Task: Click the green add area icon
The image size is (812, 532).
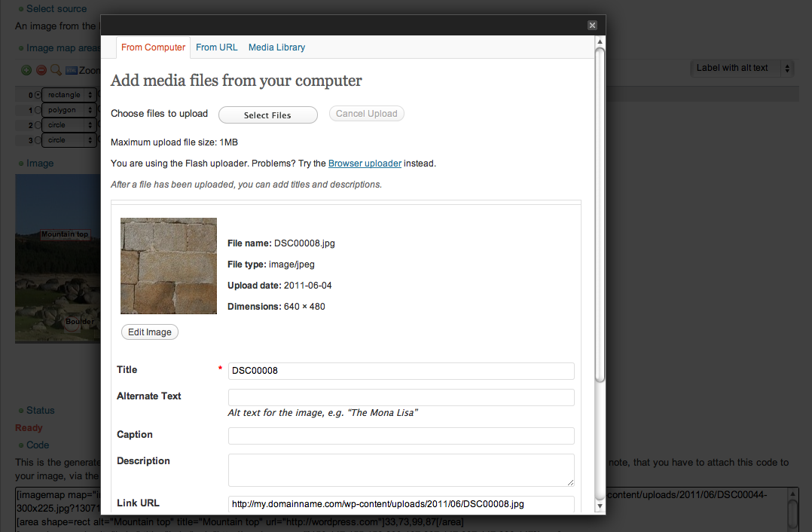Action: [26, 70]
